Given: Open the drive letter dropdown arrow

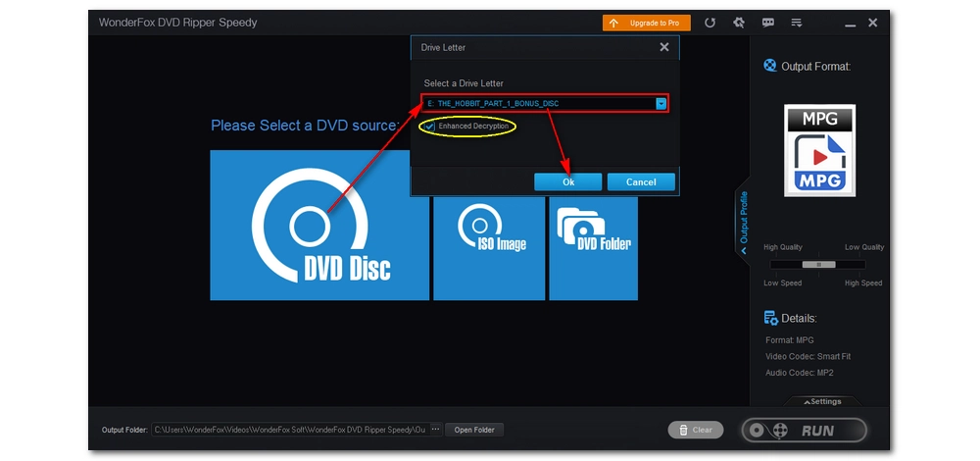Looking at the screenshot, I should (661, 104).
